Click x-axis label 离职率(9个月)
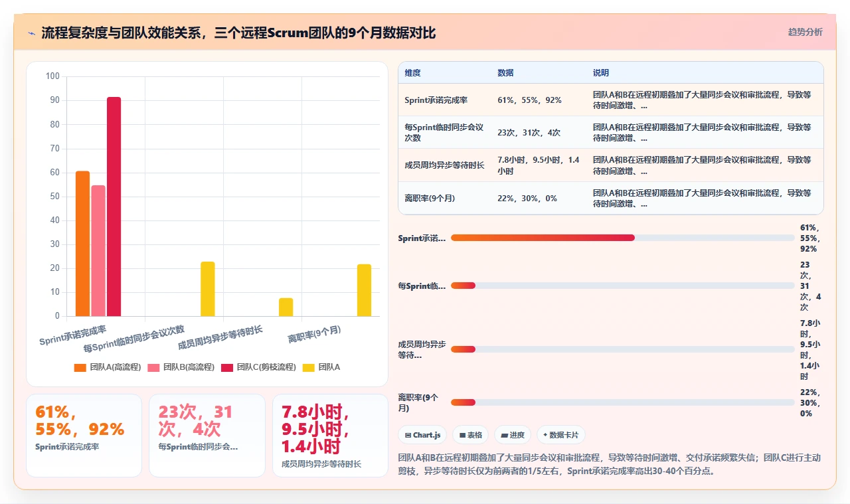This screenshot has height=504, width=850. point(314,334)
